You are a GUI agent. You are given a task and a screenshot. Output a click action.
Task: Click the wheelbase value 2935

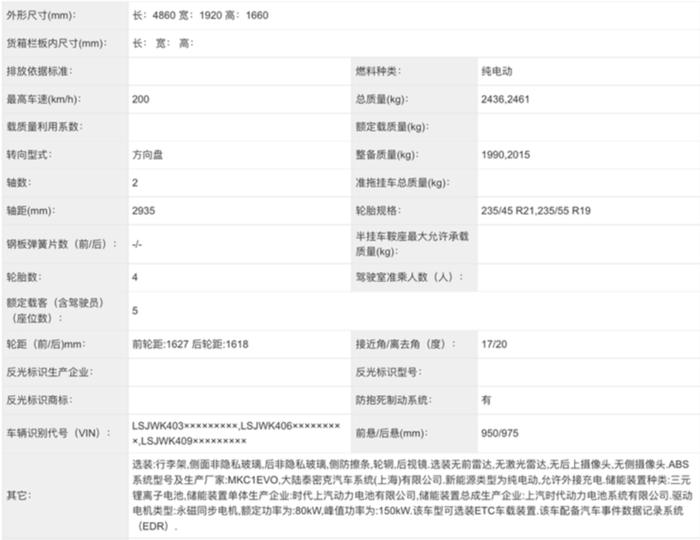pos(143,211)
